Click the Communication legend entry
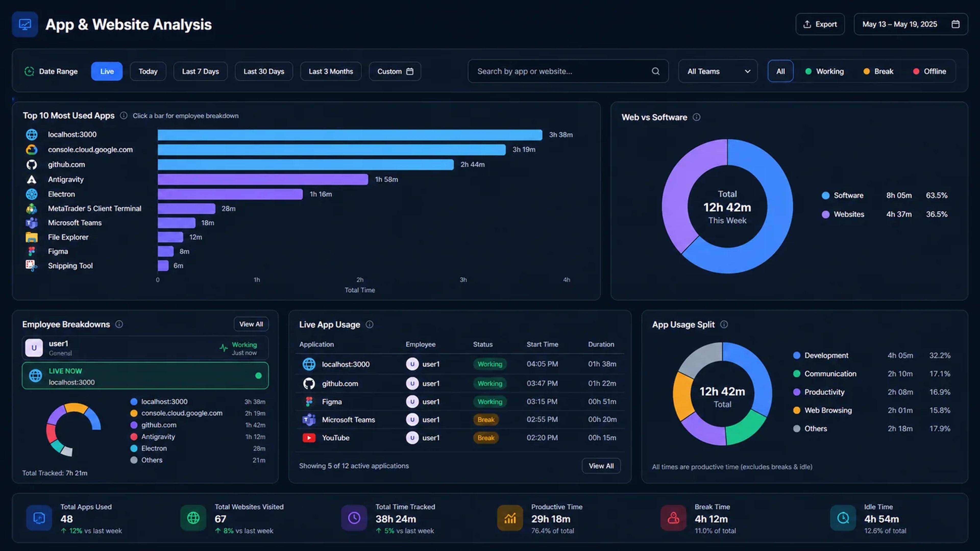The height and width of the screenshot is (551, 980). coord(871,374)
